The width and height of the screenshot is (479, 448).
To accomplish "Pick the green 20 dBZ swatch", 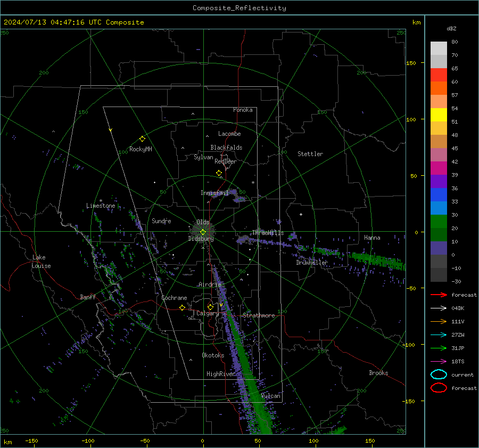I will (439, 221).
